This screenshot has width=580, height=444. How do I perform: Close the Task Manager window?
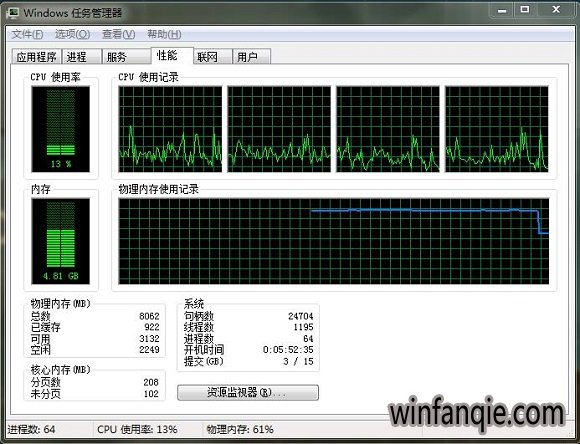click(x=556, y=10)
